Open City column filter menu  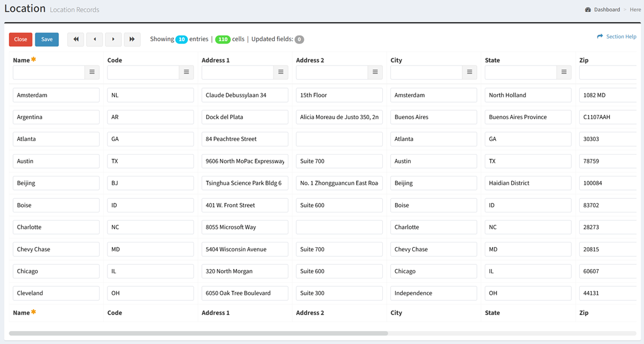coord(469,72)
